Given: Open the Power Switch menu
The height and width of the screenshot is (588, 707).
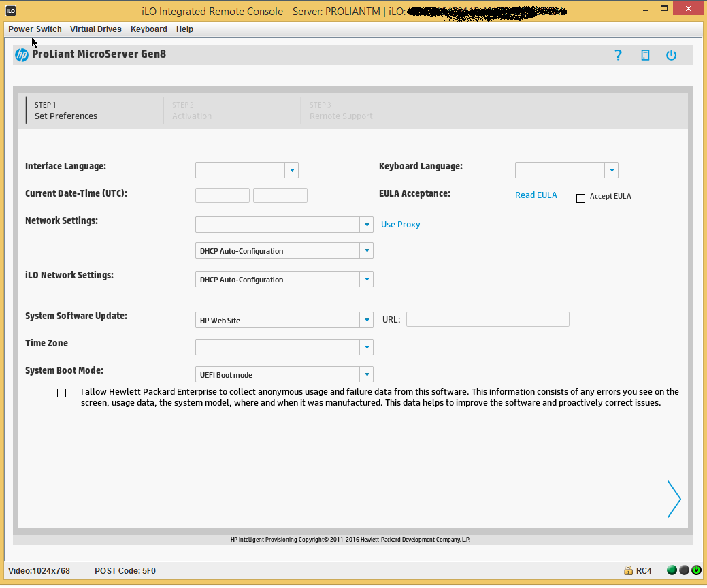Looking at the screenshot, I should (x=35, y=29).
